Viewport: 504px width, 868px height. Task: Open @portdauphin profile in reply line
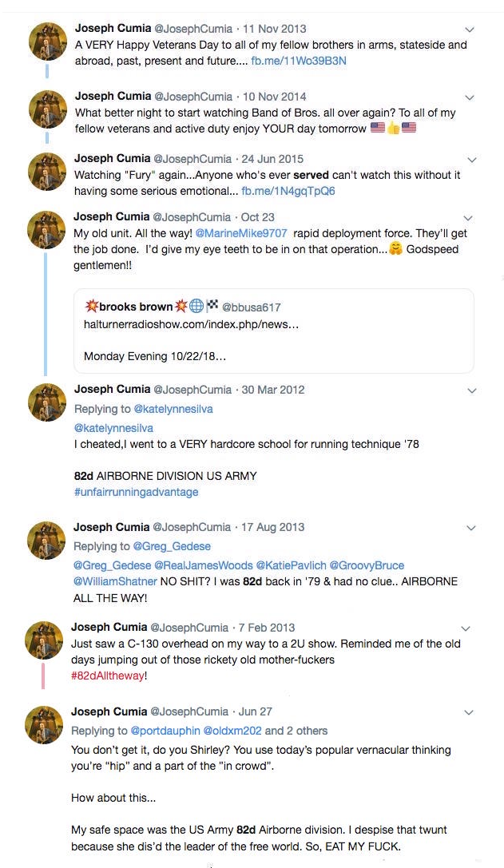tap(165, 731)
